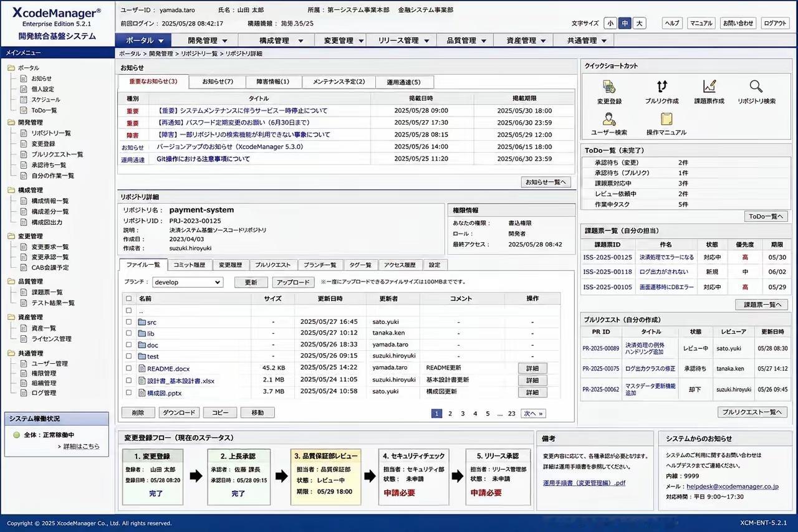Click the README.docx file icon
Screen dimensions: 798x532
(142, 369)
